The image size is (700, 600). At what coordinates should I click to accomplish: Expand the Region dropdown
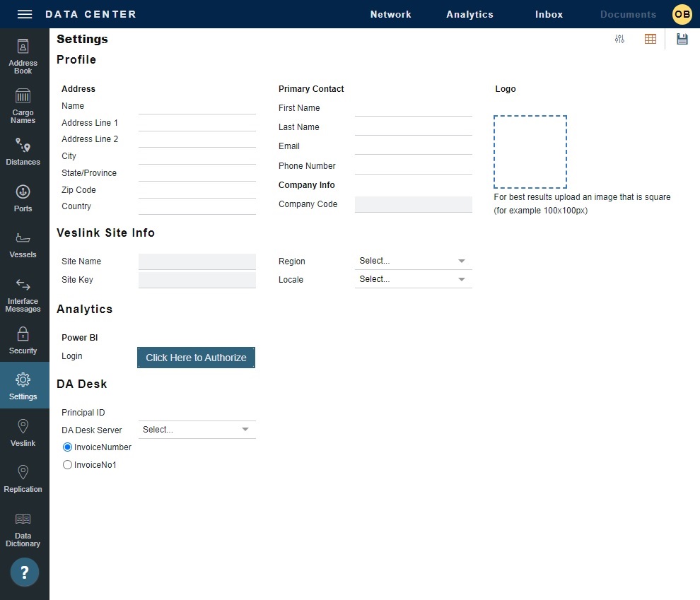413,261
